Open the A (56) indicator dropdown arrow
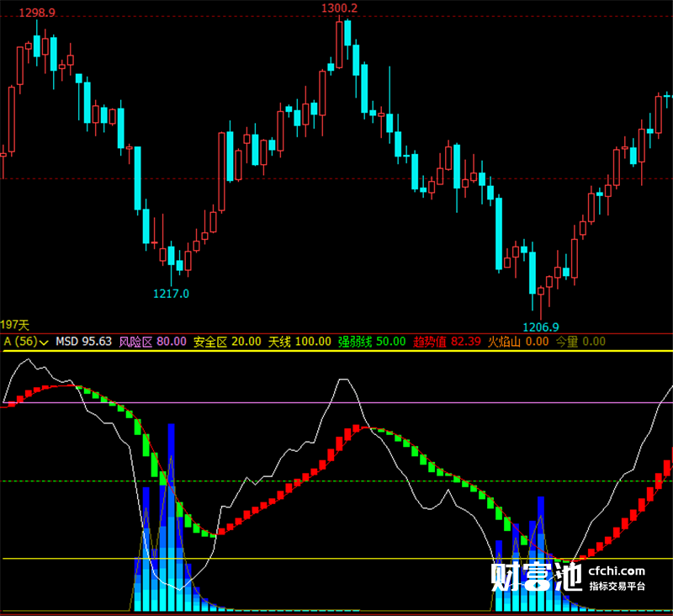Viewport: 673px width, 616px height. (x=44, y=343)
